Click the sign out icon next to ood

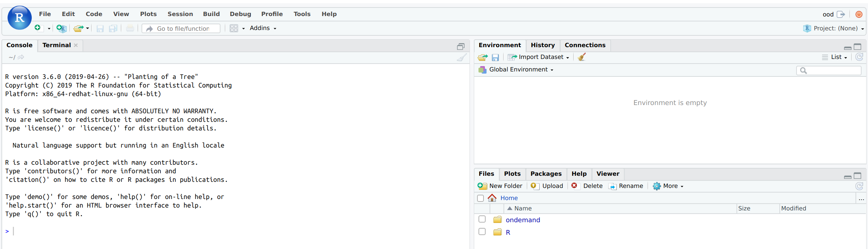(841, 14)
